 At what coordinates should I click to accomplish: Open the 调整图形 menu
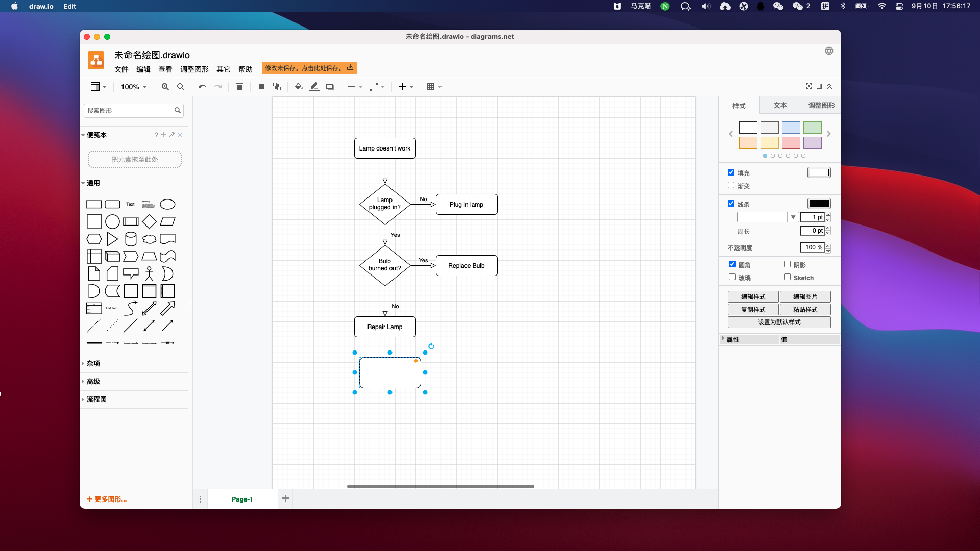click(194, 69)
